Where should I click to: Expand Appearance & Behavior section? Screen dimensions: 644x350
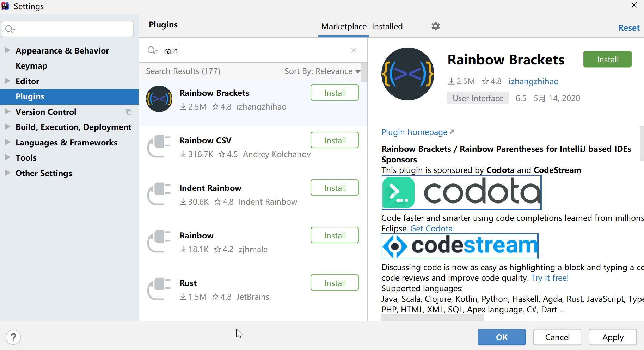point(7,50)
